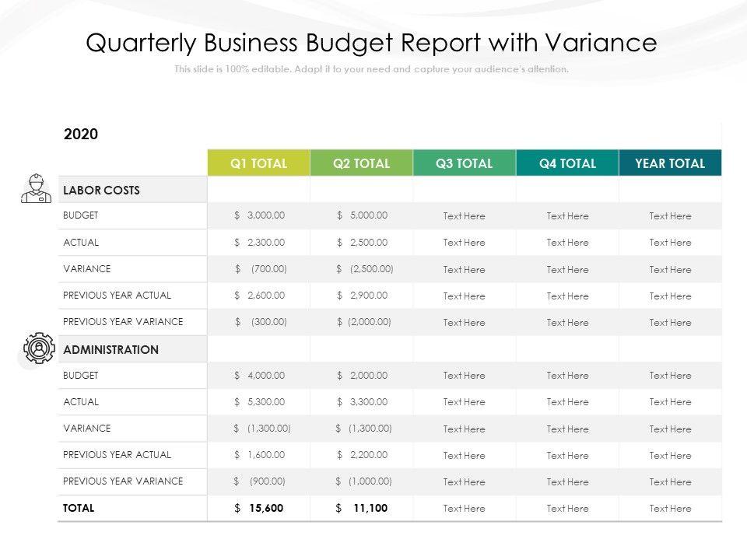Select the YEAR TOTAL column header
This screenshot has width=747, height=560.
(x=670, y=163)
